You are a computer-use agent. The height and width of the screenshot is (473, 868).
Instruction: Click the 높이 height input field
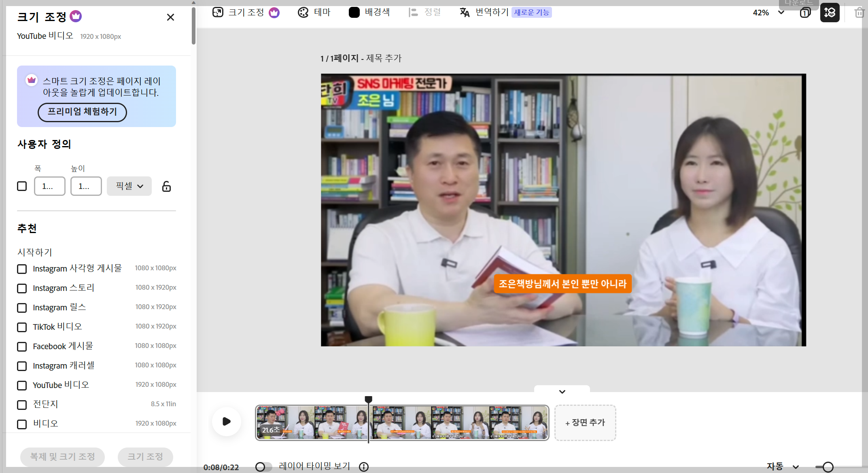click(86, 186)
